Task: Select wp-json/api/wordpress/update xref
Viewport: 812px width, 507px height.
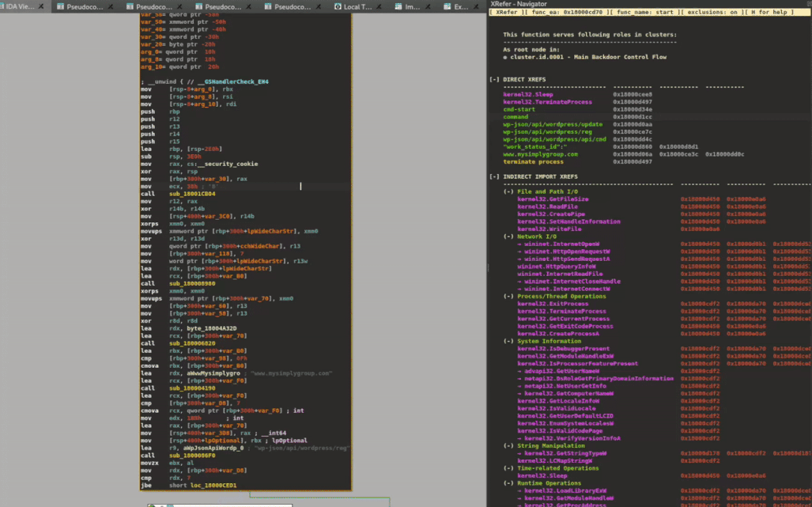Action: [x=553, y=124]
